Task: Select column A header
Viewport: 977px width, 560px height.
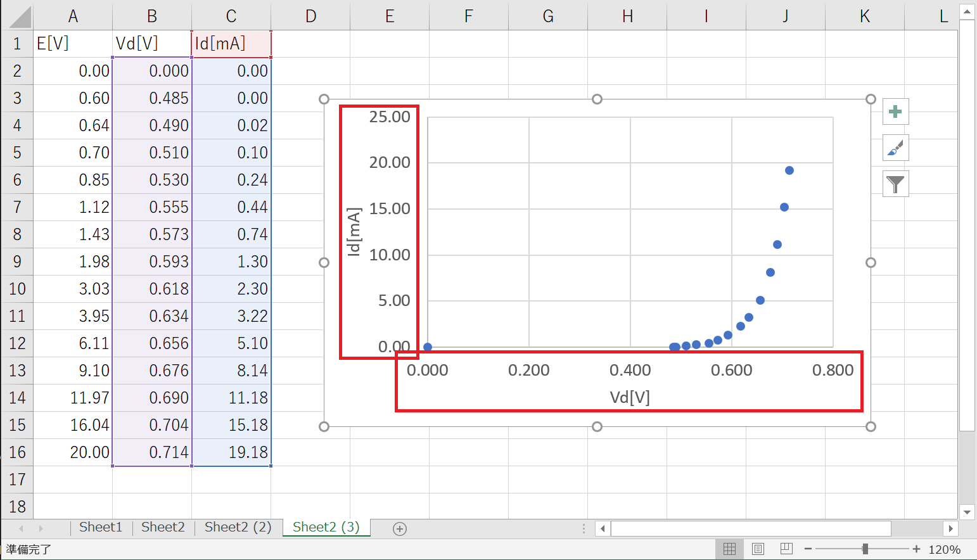Action: (x=73, y=17)
